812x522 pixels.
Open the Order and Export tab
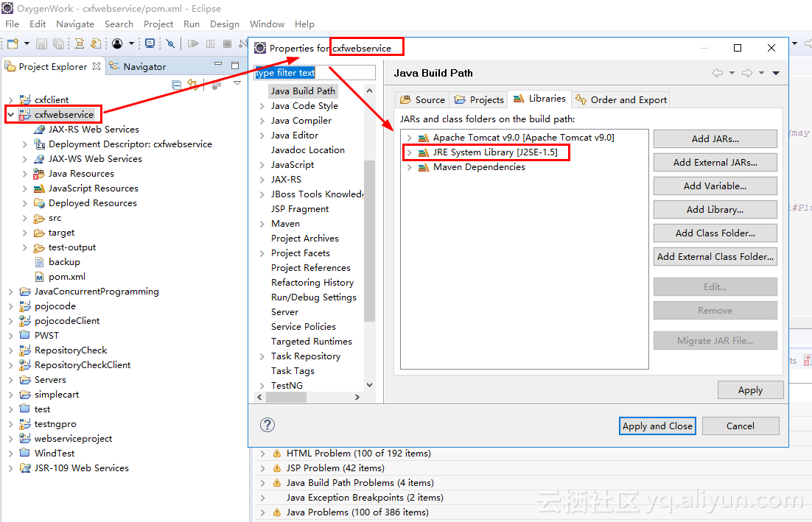tap(621, 99)
